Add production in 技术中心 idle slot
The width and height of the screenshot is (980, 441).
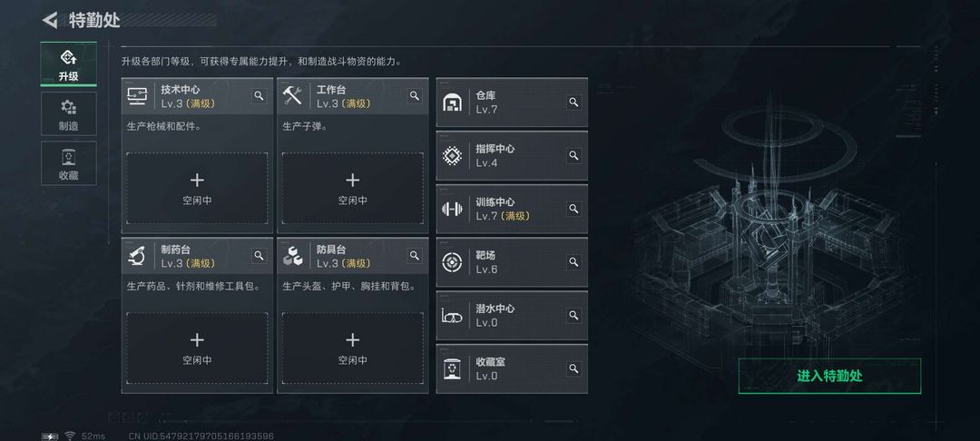[197, 188]
